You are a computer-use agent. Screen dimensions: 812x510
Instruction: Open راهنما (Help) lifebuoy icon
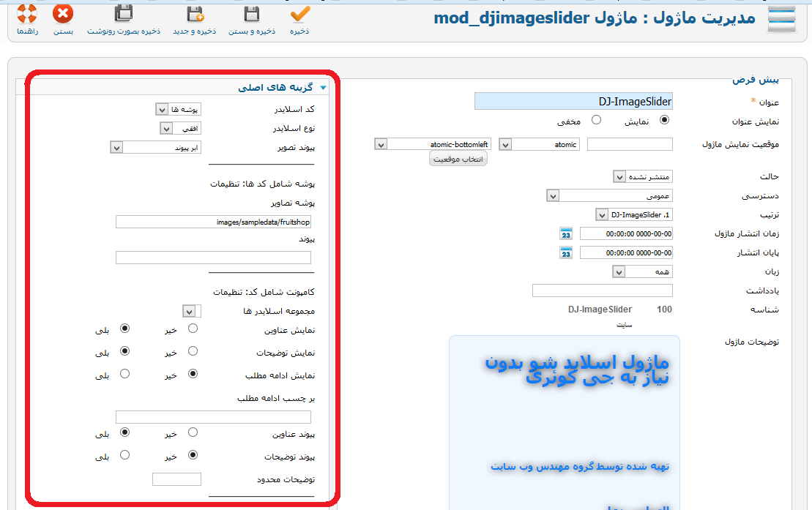[27, 15]
